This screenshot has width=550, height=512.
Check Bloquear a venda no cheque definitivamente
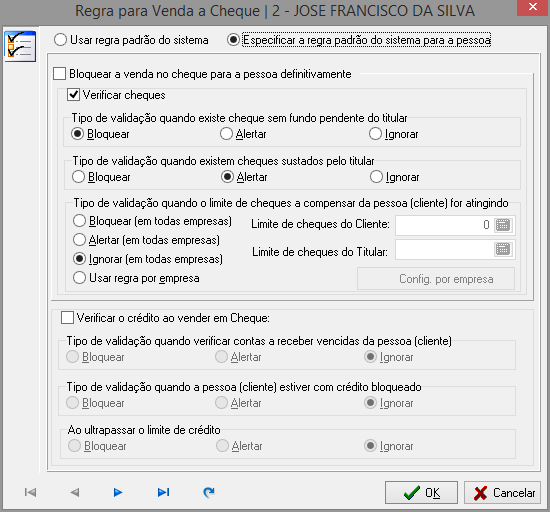59,74
